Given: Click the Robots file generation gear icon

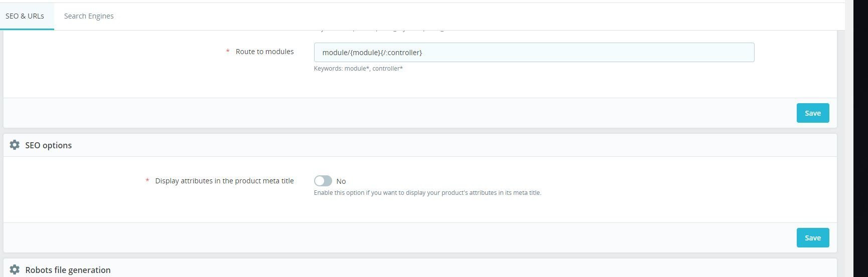Looking at the screenshot, I should [x=15, y=270].
